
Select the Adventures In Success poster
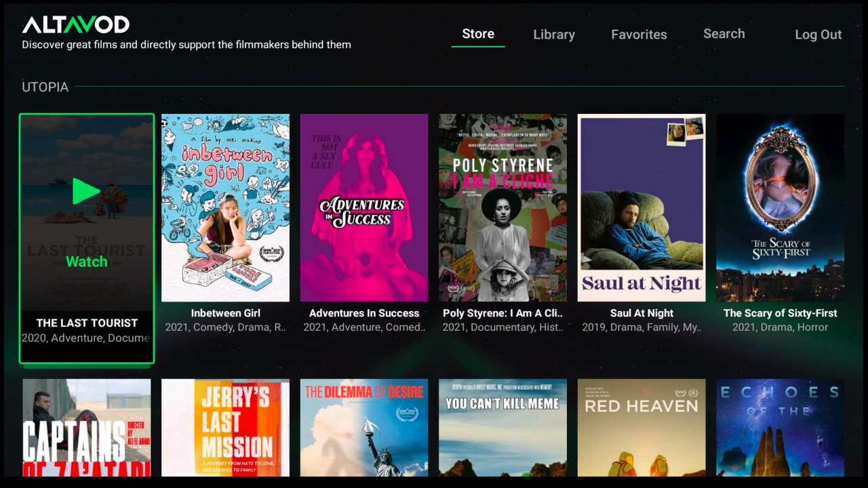tap(363, 207)
